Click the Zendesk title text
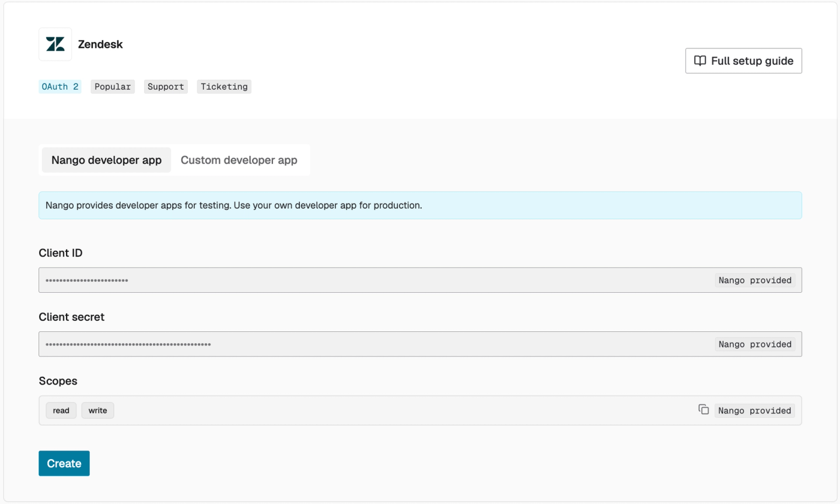 pyautogui.click(x=100, y=44)
